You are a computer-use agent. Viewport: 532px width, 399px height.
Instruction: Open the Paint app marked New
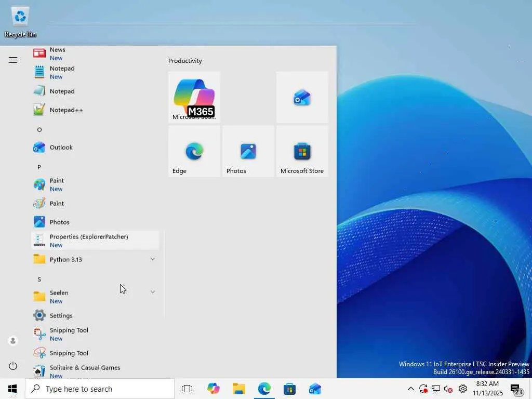pos(95,184)
